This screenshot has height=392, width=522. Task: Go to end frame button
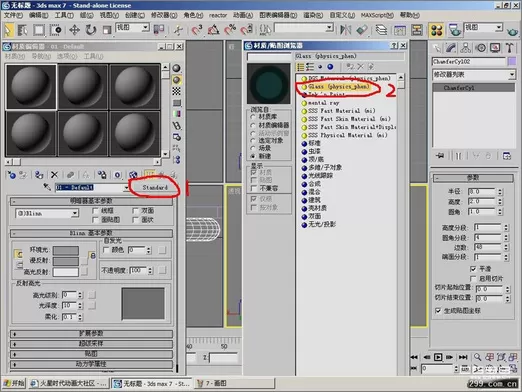463,357
